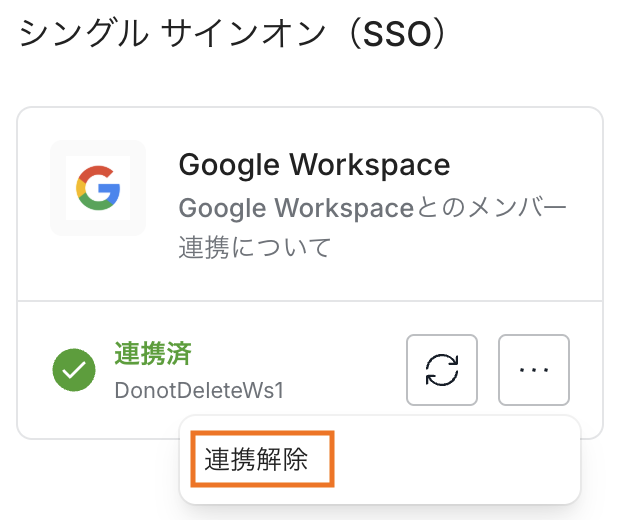Viewport: 620px width, 520px height.
Task: Click the popup menu's bottom edge below 連携解除
Action: [380, 500]
